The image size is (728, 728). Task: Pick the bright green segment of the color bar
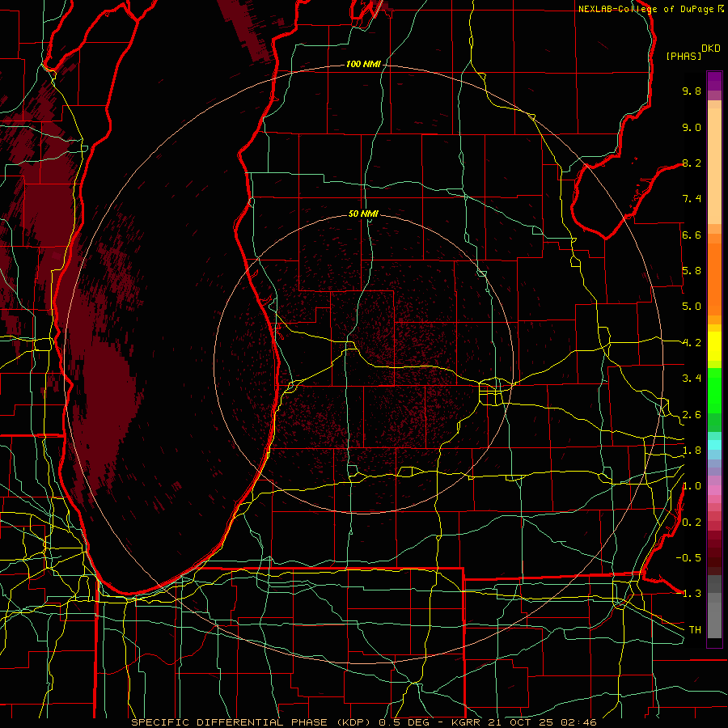pyautogui.click(x=714, y=390)
